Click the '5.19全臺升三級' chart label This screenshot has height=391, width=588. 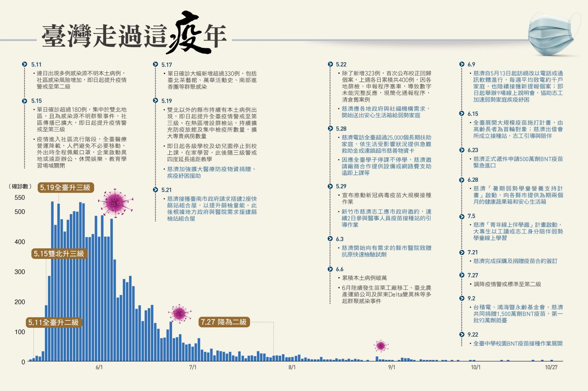point(65,188)
